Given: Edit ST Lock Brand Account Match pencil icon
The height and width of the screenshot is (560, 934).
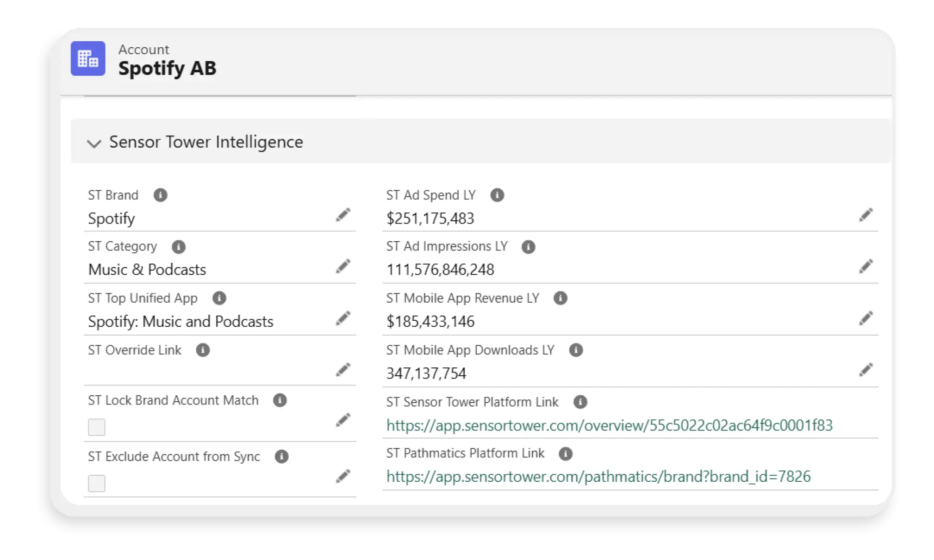Looking at the screenshot, I should (x=343, y=420).
